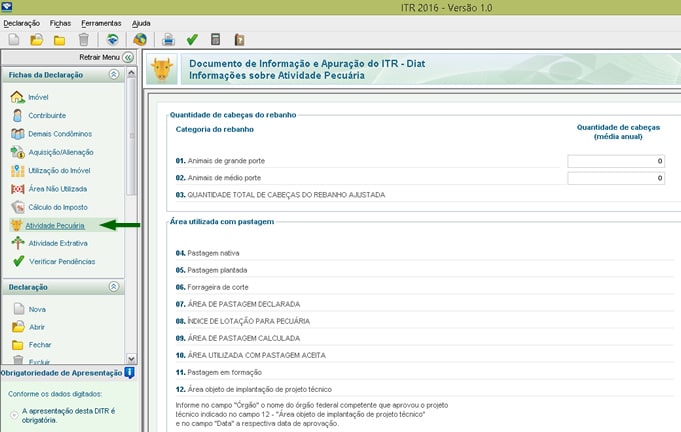Screen dimensions: 681x432
Task: Open the calculator toolbar icon
Action: coord(215,40)
